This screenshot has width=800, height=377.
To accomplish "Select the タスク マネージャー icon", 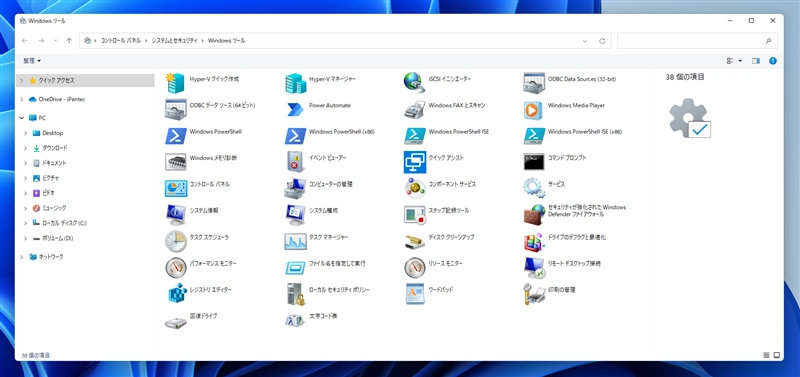I will pyautogui.click(x=295, y=241).
